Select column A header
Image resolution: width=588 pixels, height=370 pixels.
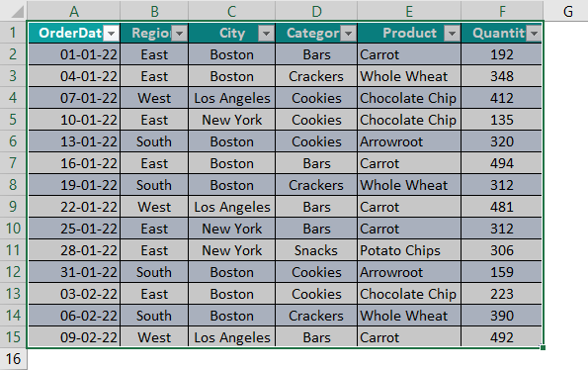[74, 11]
